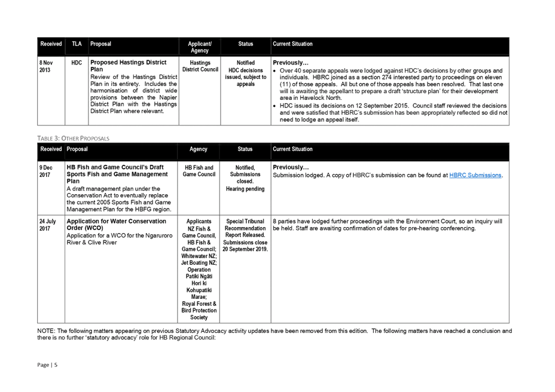Click 'Application for a WCO for the Ngaruroro' description
Viewport: 555px width, 392px height.
click(x=119, y=239)
